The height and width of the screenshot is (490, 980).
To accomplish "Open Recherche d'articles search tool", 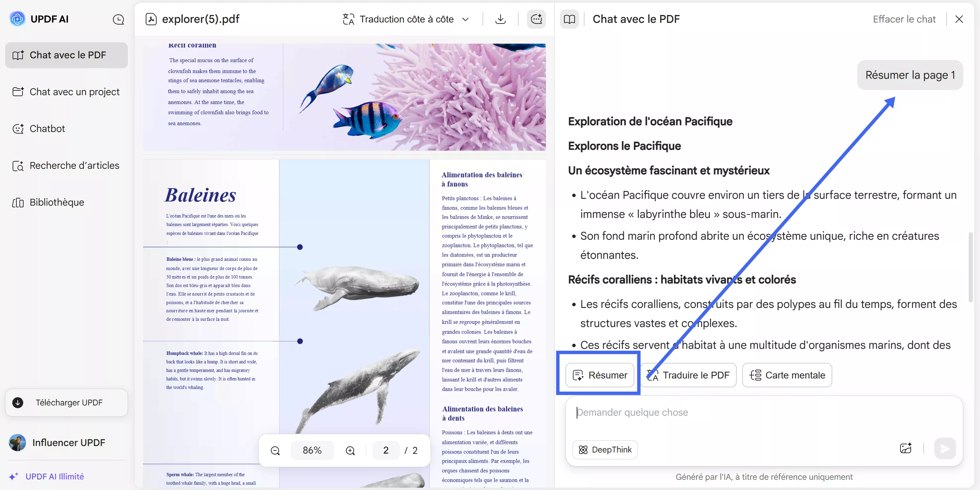I will coord(18,166).
